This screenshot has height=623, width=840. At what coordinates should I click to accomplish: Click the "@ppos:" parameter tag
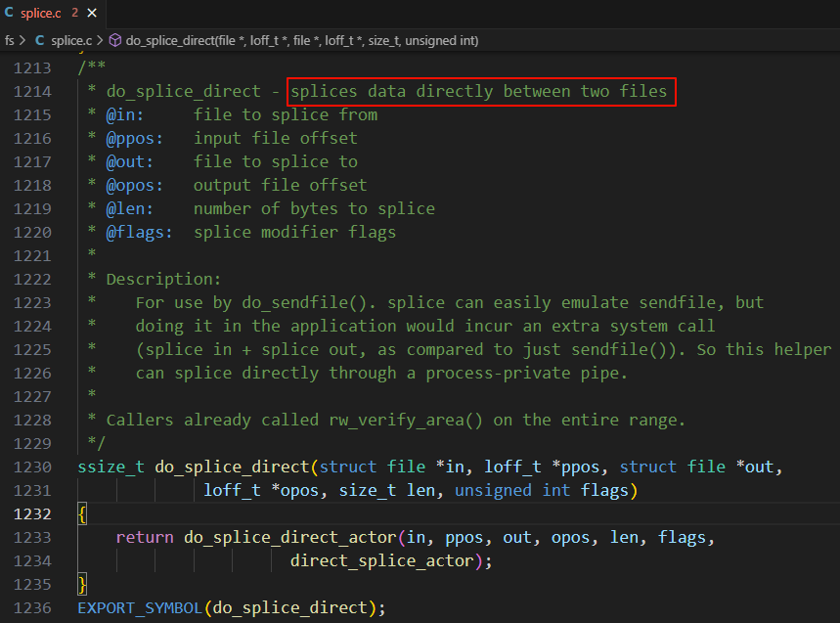[x=135, y=139]
